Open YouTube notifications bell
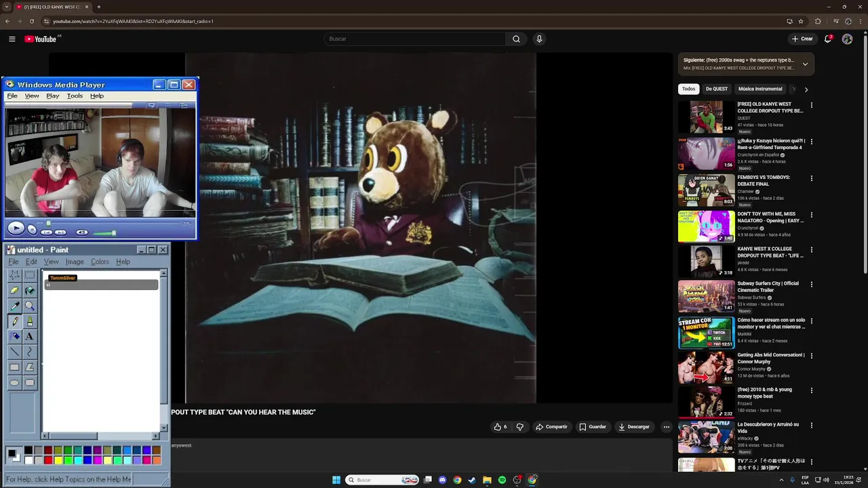 click(x=828, y=39)
